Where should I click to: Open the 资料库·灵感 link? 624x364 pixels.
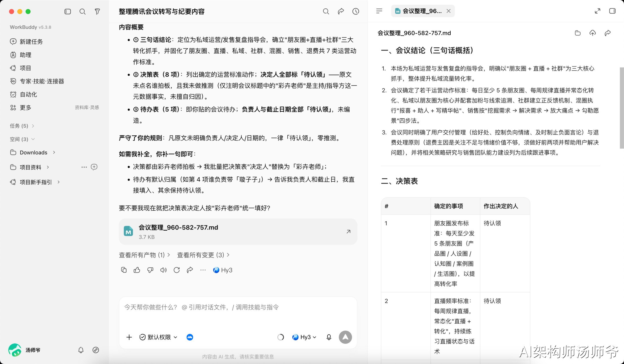87,107
